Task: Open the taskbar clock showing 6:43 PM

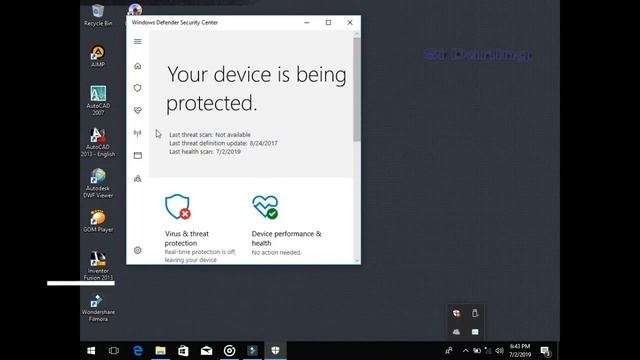Action: [520, 351]
